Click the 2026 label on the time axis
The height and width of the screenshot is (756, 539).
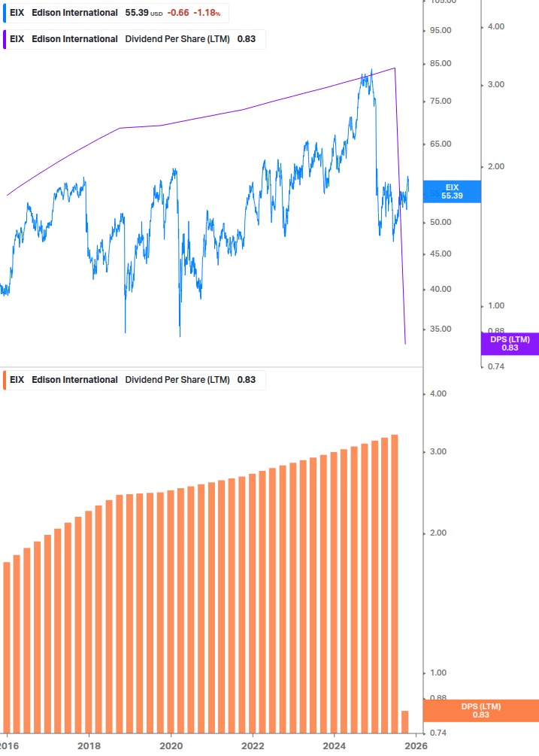pos(416,746)
